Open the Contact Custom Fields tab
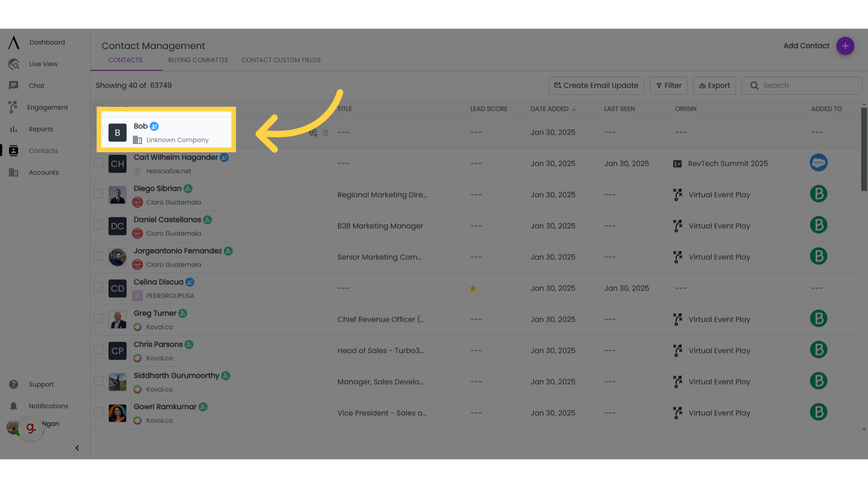868x488 pixels. pos(281,60)
